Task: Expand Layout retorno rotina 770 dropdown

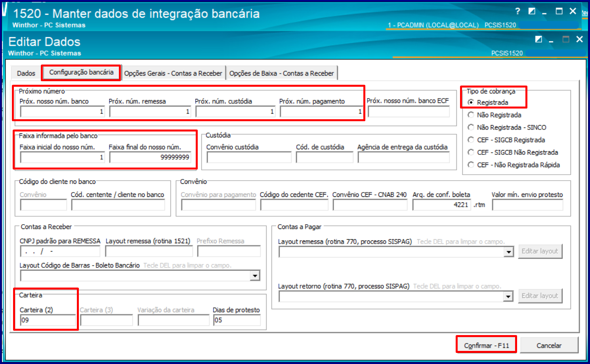Action: (x=509, y=296)
